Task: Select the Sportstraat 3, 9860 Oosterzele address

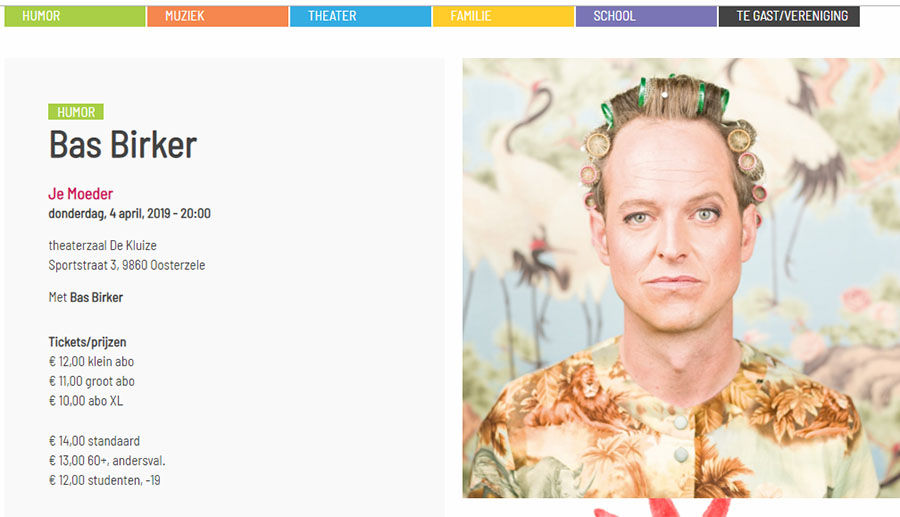Action: [x=127, y=265]
